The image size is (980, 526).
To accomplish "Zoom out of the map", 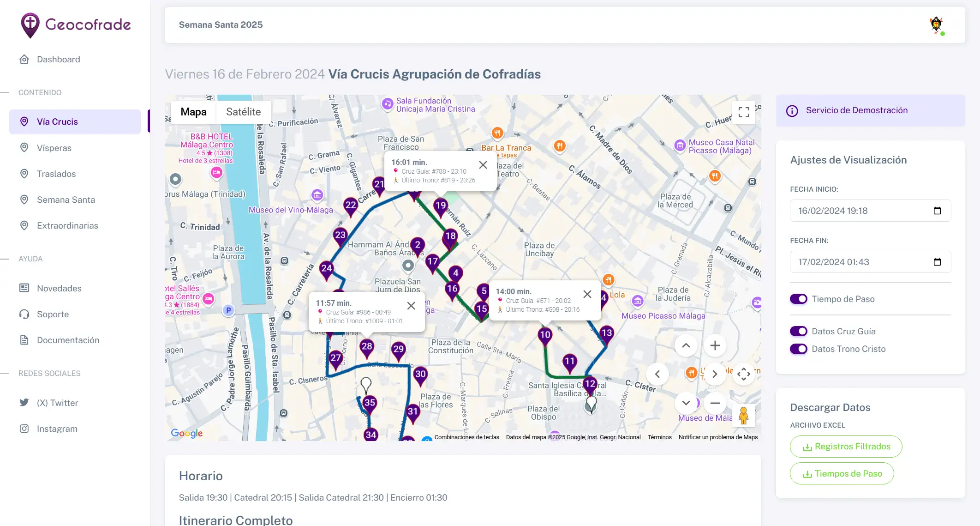I will coord(715,403).
